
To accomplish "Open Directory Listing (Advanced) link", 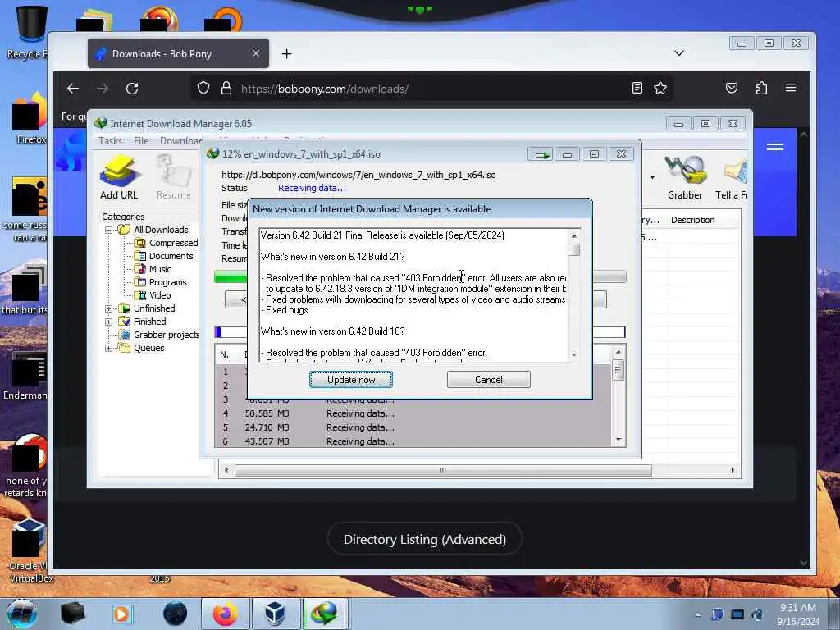I will tap(425, 539).
